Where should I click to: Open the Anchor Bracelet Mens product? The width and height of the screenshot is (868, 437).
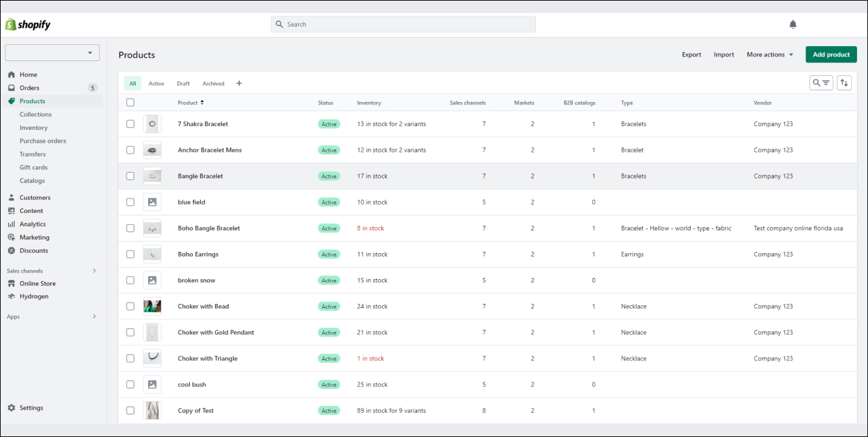210,150
